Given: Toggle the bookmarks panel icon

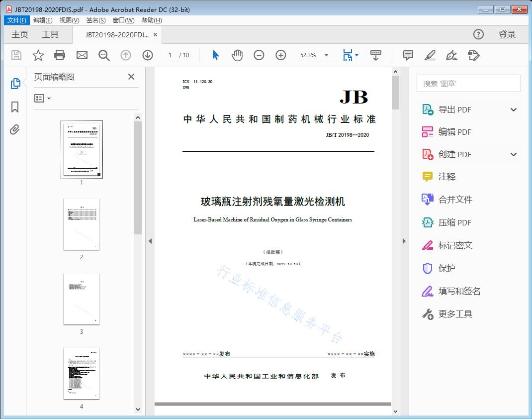Looking at the screenshot, I should click(15, 107).
